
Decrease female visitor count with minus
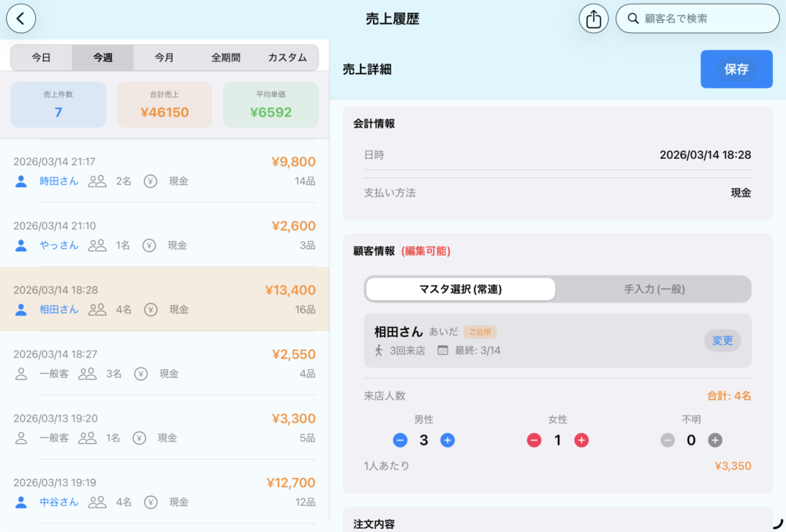[x=534, y=441]
